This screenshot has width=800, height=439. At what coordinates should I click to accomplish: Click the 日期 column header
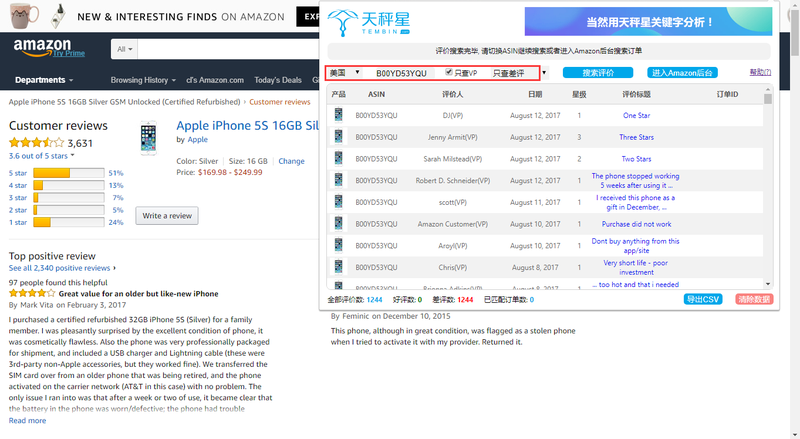click(x=535, y=94)
